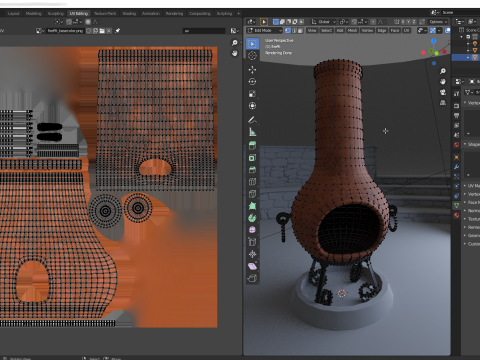The height and width of the screenshot is (360, 480).
Task: Toggle X mirror axis button
Action: pyautogui.click(x=403, y=22)
